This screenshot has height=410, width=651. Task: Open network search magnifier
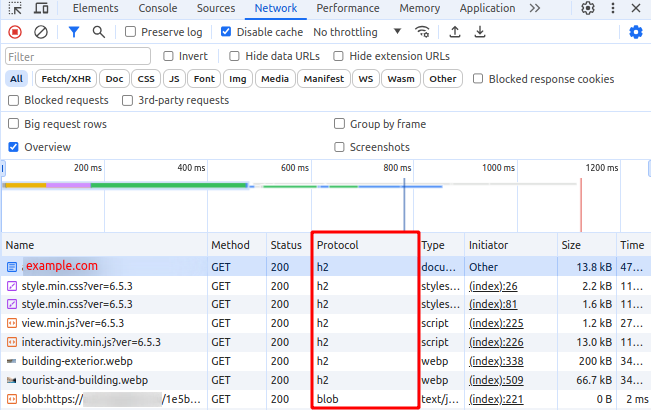98,32
